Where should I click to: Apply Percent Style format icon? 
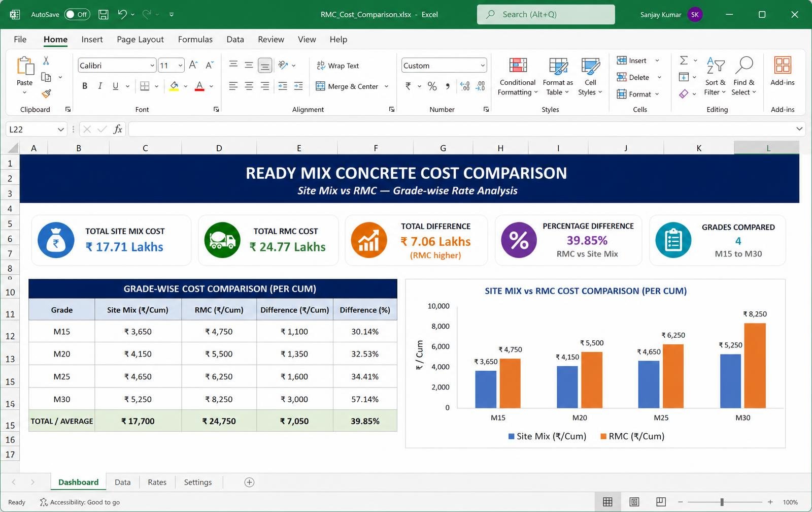(x=432, y=86)
